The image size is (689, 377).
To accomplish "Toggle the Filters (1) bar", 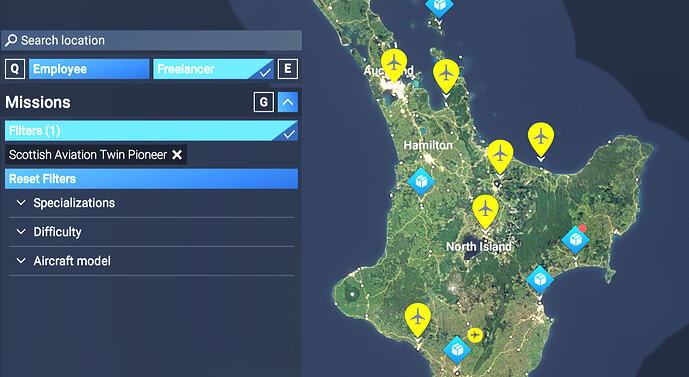I will 152,130.
